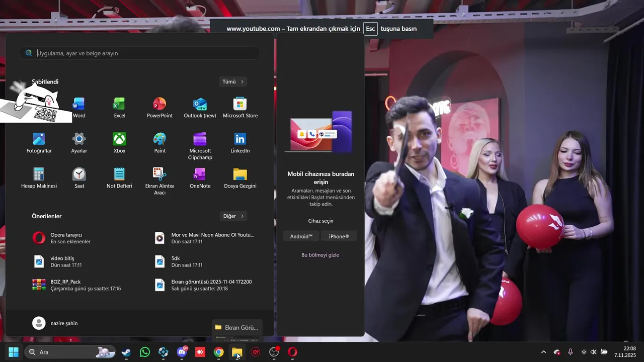The height and width of the screenshot is (362, 644).
Task: Switch to Google Chrome in taskbar
Action: tap(218, 352)
